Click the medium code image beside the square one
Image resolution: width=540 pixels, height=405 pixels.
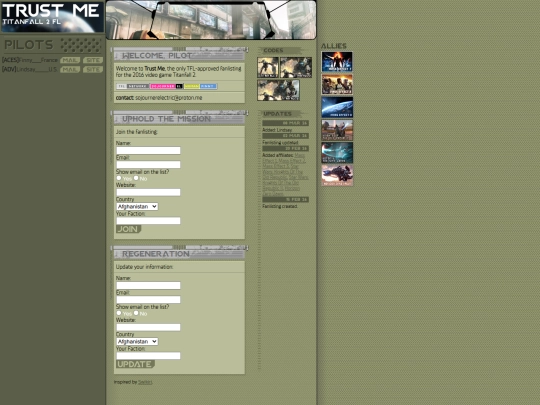[x=296, y=68]
